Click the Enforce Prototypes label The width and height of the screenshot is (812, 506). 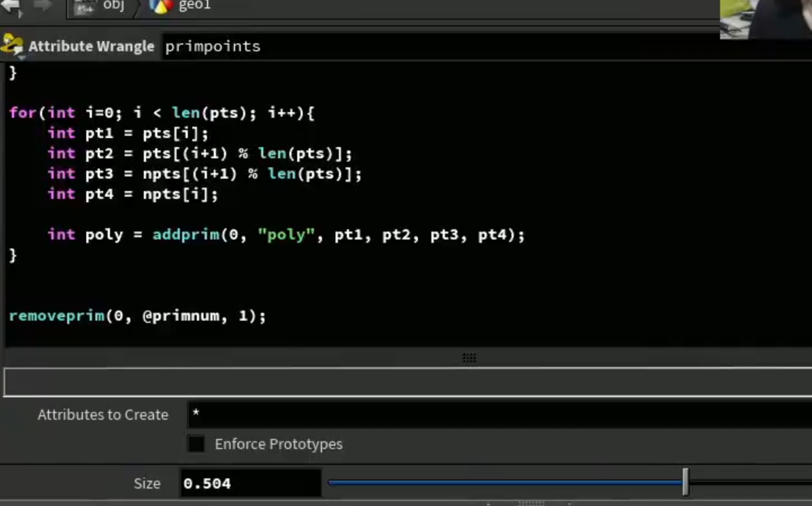click(279, 444)
